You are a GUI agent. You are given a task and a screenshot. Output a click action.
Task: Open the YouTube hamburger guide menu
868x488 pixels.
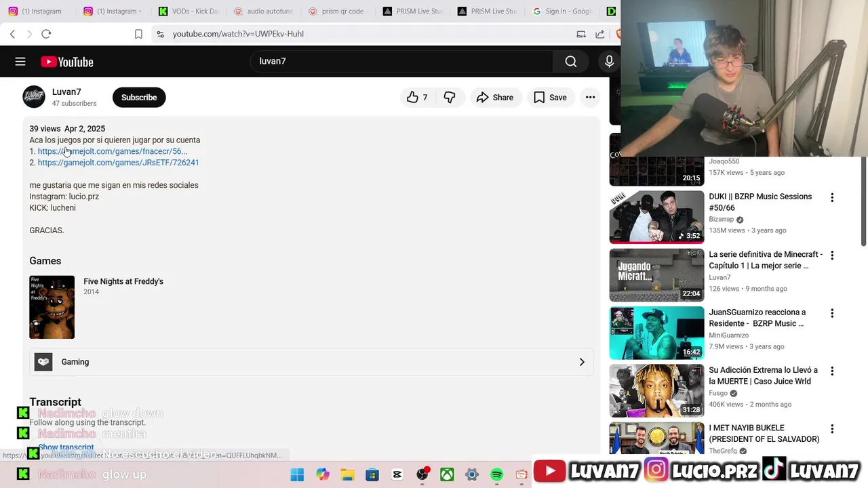[20, 62]
